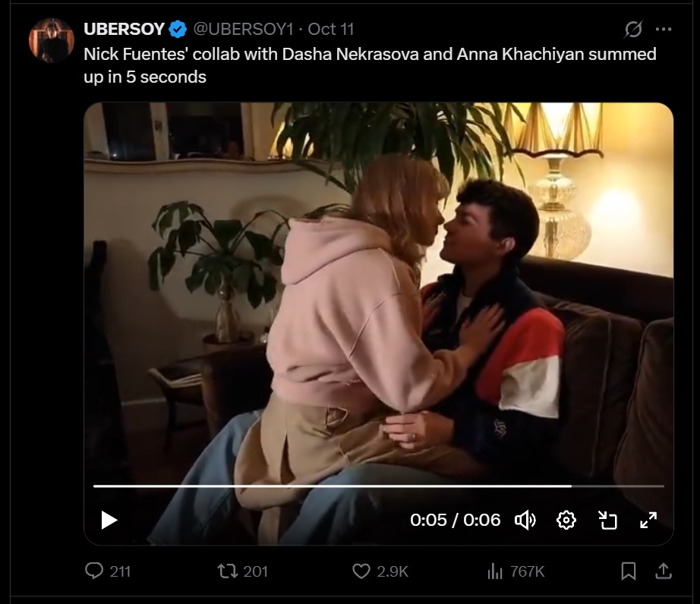The image size is (700, 604).
Task: Mute the video with the speaker icon
Action: [x=525, y=520]
